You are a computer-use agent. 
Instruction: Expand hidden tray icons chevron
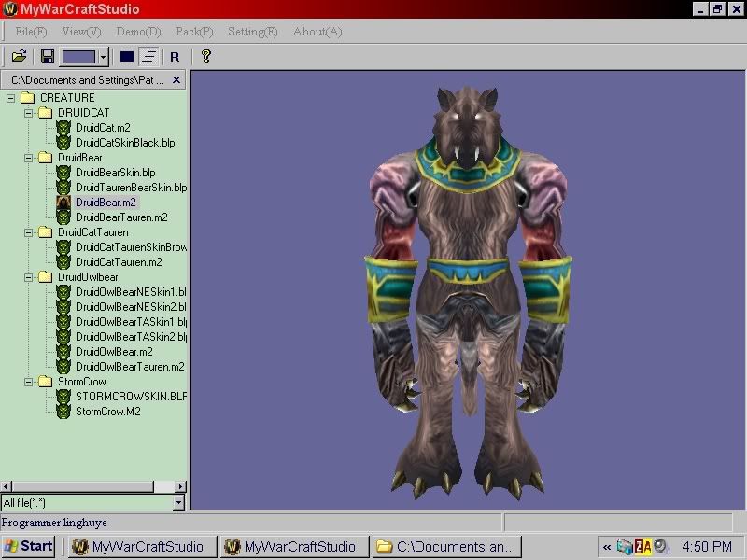pos(606,547)
